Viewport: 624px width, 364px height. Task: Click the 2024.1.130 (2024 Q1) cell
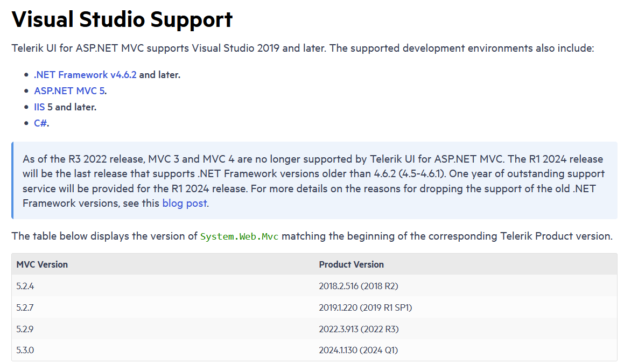tap(358, 351)
